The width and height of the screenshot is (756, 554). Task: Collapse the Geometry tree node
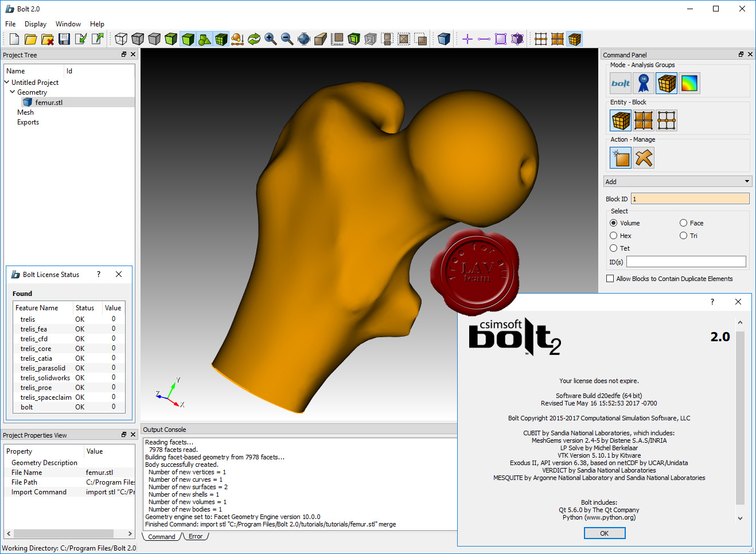point(13,92)
